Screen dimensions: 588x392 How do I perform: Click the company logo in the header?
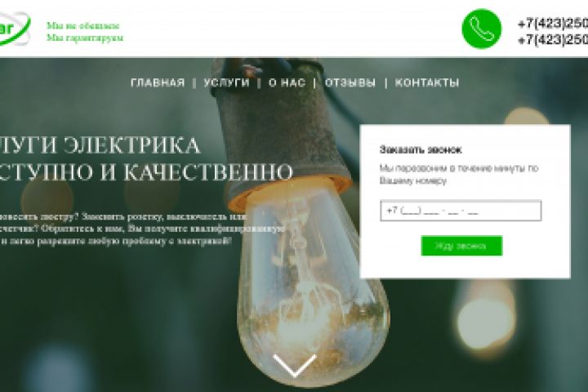(14, 29)
